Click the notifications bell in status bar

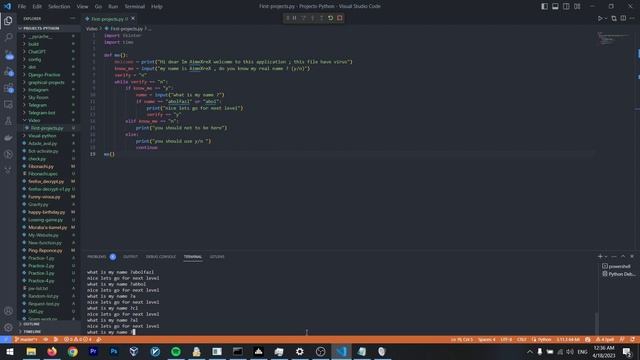632,340
